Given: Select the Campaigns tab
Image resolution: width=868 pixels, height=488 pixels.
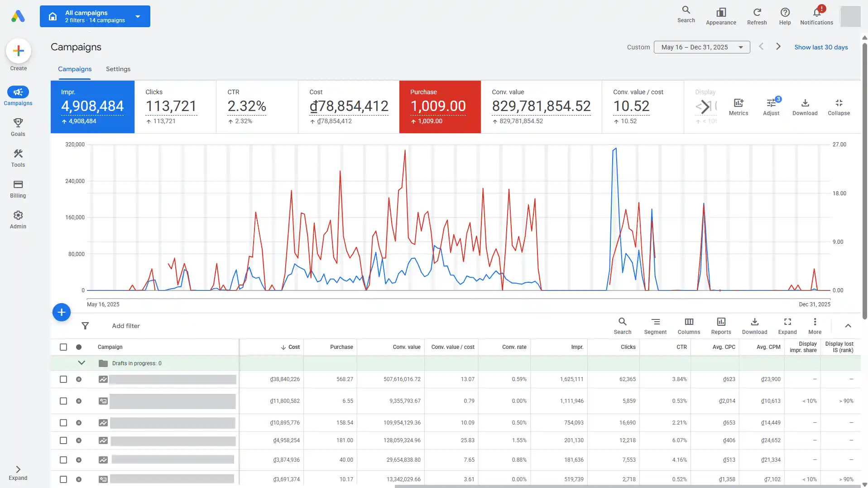Looking at the screenshot, I should click(75, 69).
